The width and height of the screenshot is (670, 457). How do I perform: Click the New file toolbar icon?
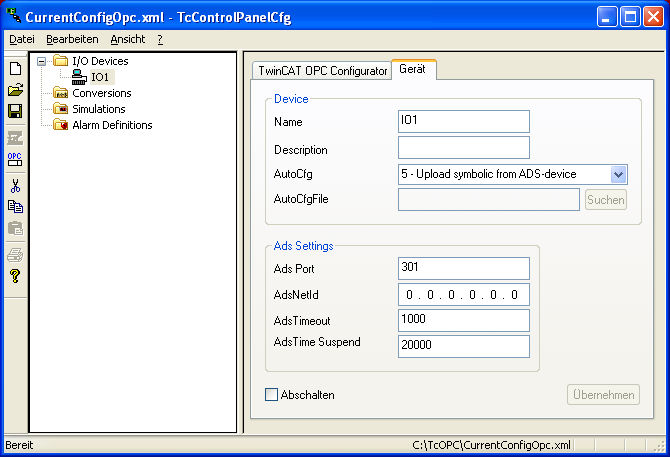[15, 69]
